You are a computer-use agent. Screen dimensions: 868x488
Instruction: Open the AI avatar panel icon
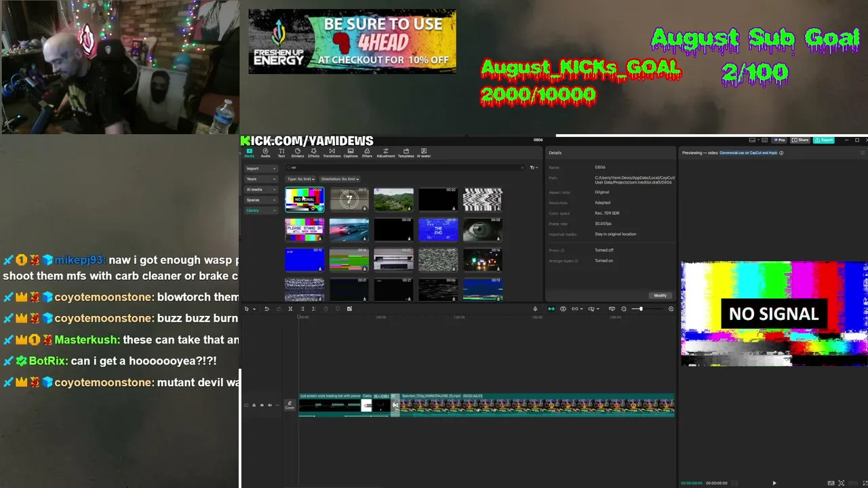(424, 152)
